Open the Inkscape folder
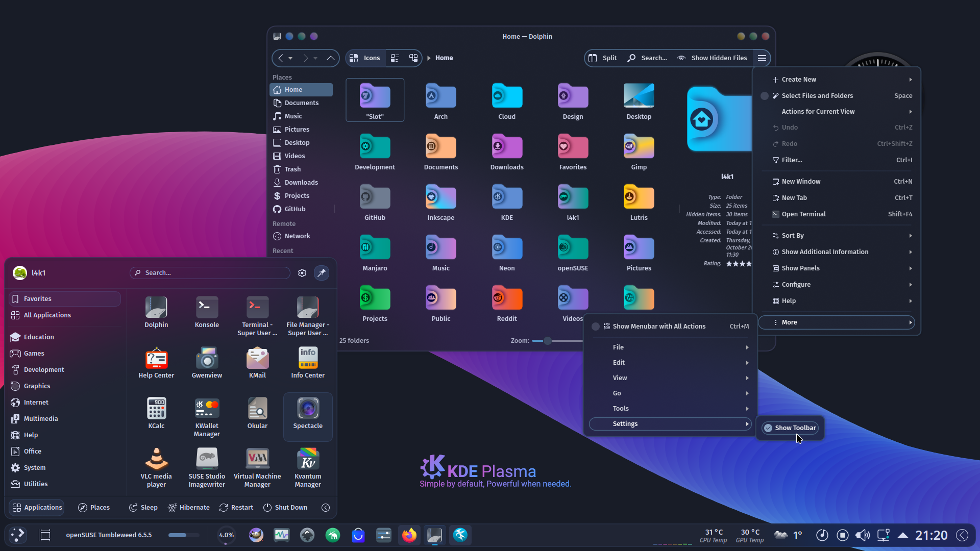Viewport: 980px width, 551px height. pos(440,203)
